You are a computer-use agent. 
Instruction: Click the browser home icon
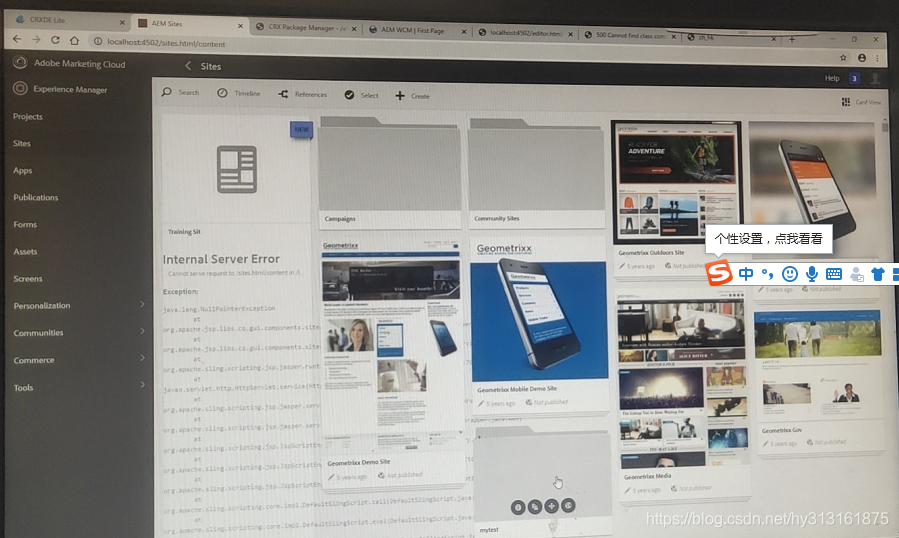75,41
